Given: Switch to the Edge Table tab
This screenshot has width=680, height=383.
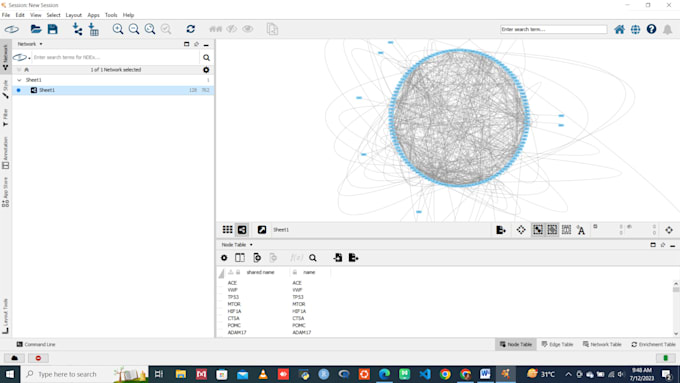Looking at the screenshot, I should click(x=557, y=344).
